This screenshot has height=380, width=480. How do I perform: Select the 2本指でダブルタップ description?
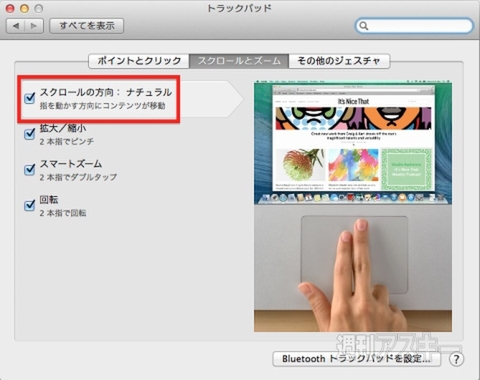pos(78,177)
